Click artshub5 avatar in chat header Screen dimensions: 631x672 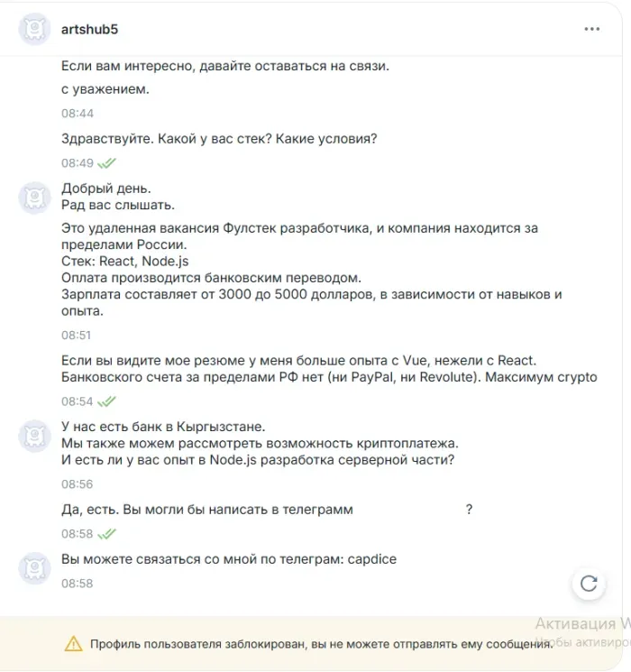click(x=34, y=29)
